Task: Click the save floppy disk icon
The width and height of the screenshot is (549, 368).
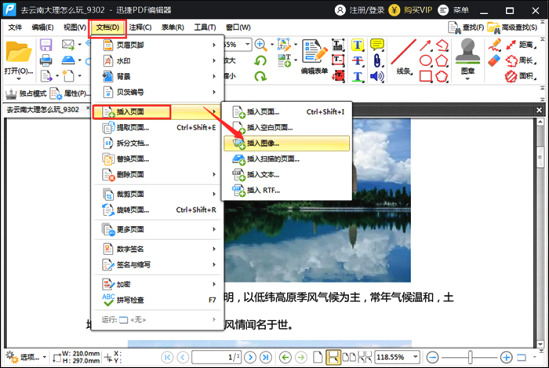Action: [x=46, y=45]
